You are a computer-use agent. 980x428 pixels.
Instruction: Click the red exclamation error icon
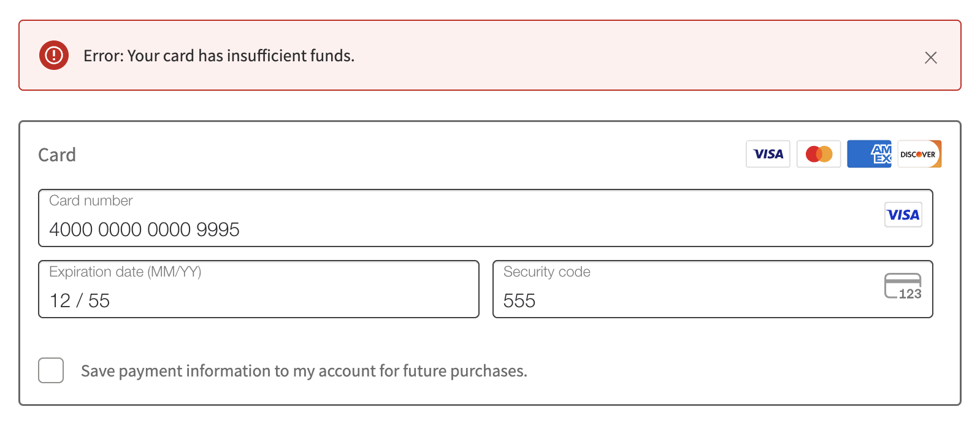pyautogui.click(x=54, y=55)
